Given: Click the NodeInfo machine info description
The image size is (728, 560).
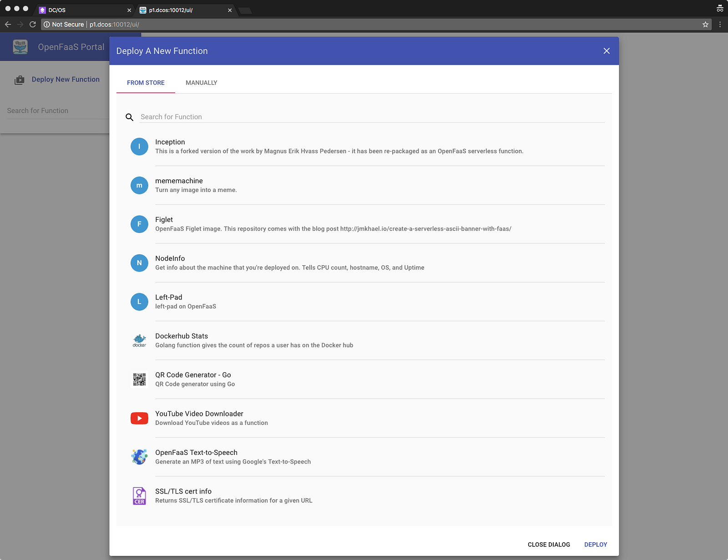Looking at the screenshot, I should (x=290, y=267).
